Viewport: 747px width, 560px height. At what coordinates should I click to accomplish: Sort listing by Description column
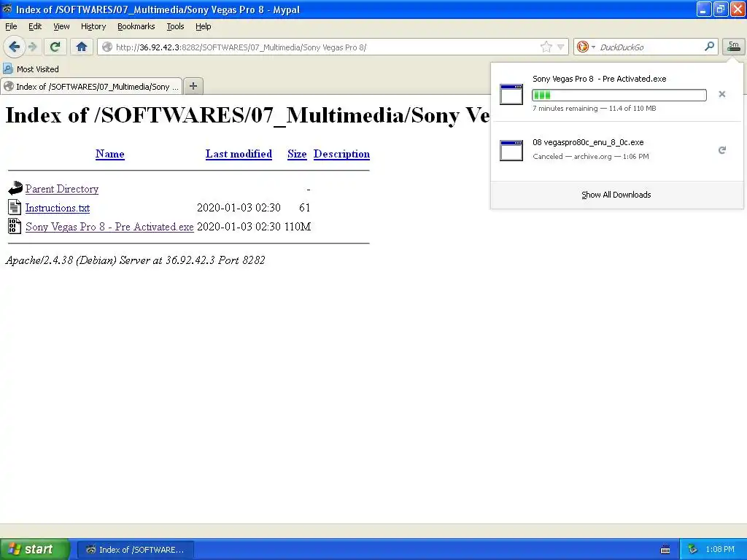341,154
